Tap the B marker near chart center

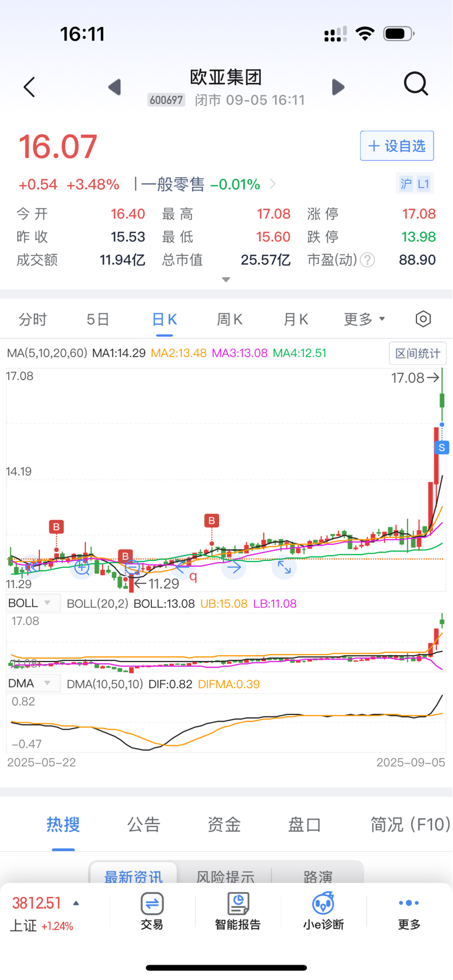coord(211,521)
